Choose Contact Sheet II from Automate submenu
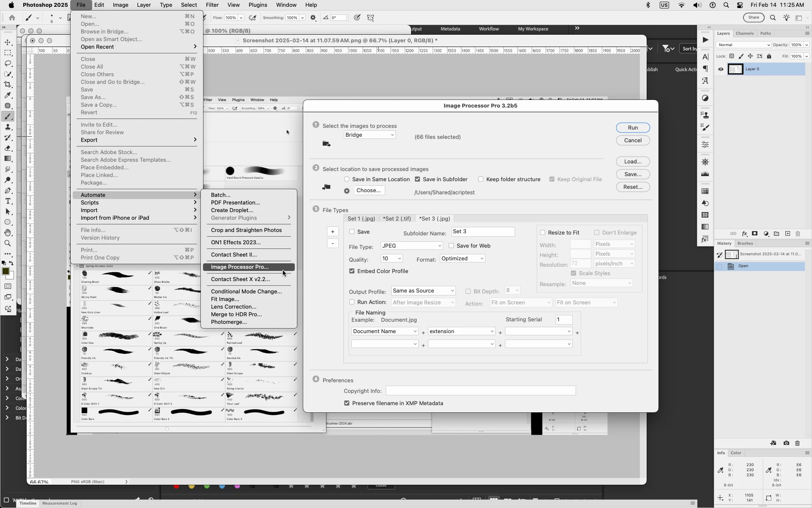812x508 pixels. coord(234,255)
